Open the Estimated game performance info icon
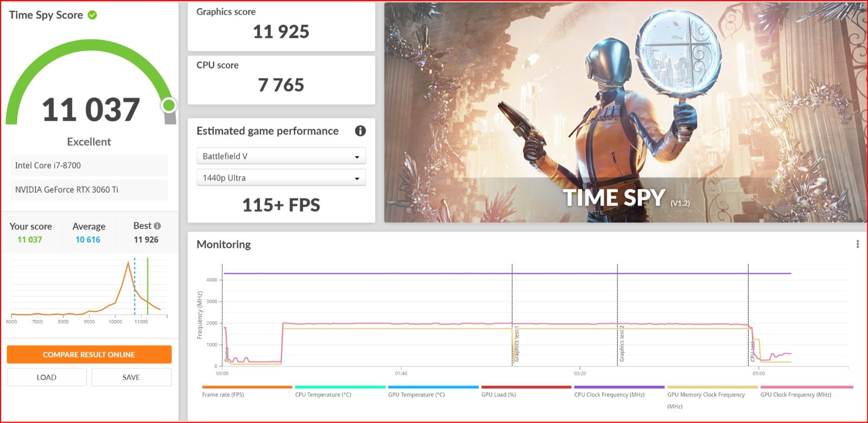Image resolution: width=868 pixels, height=423 pixels. [x=360, y=131]
